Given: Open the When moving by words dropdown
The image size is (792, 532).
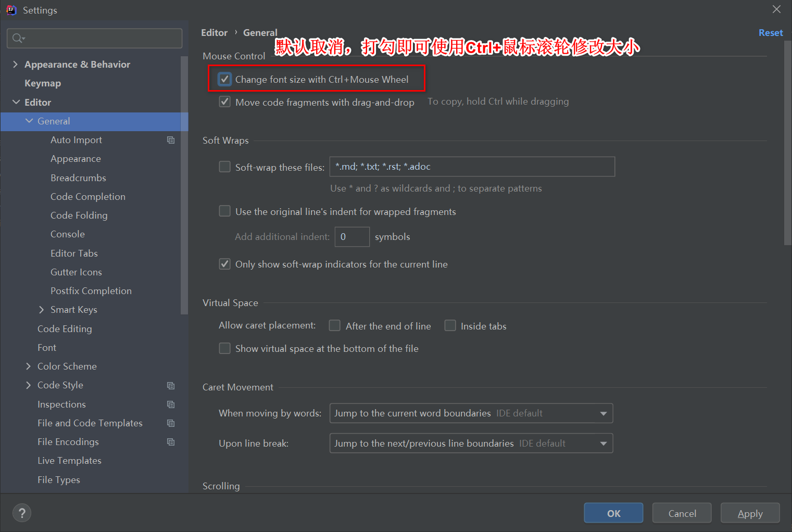Looking at the screenshot, I should coord(602,413).
